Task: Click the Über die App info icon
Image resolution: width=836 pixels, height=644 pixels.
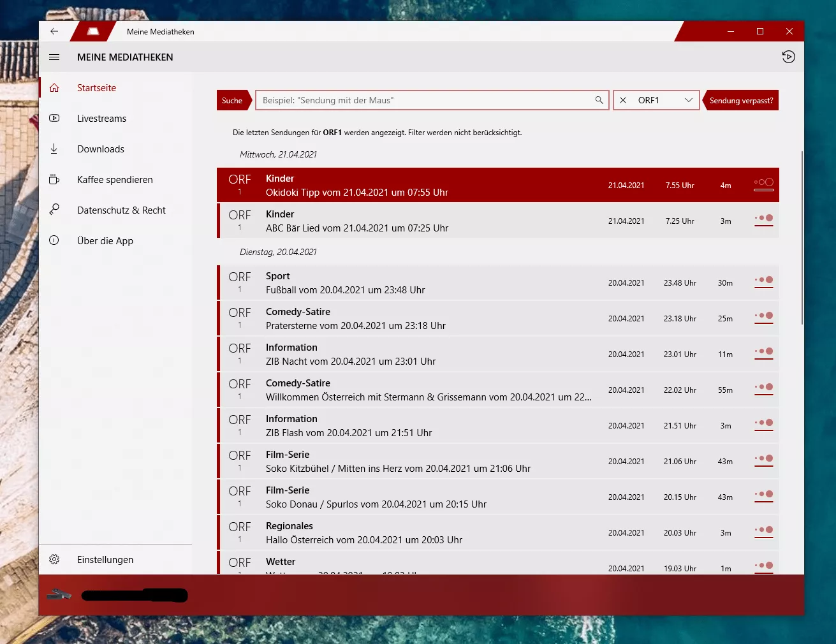Action: pos(54,240)
